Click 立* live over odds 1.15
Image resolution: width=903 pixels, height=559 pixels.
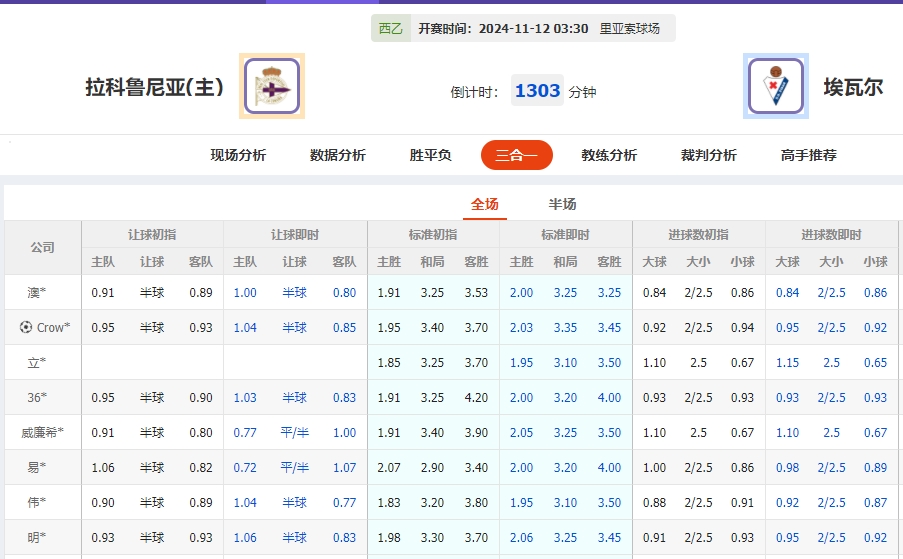pyautogui.click(x=787, y=363)
